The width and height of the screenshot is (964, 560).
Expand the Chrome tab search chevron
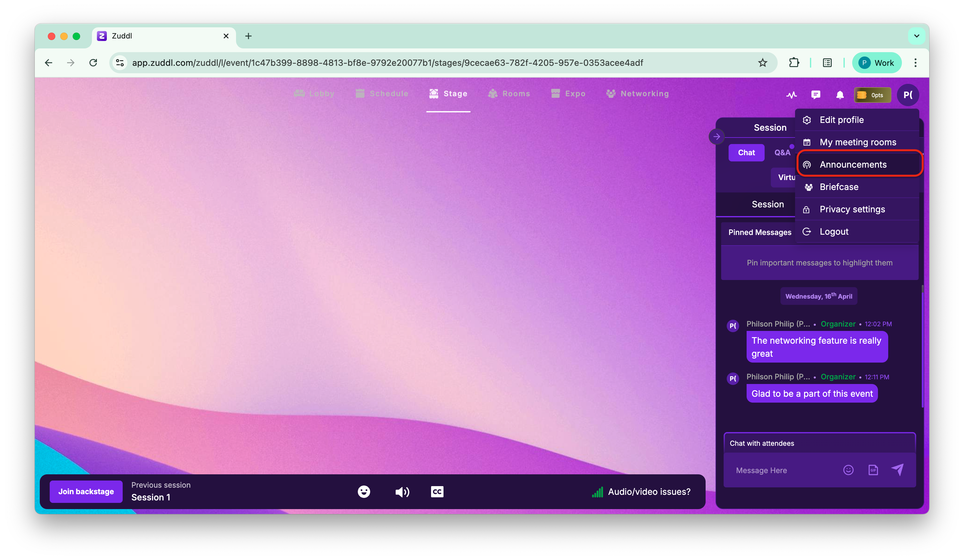tap(916, 36)
